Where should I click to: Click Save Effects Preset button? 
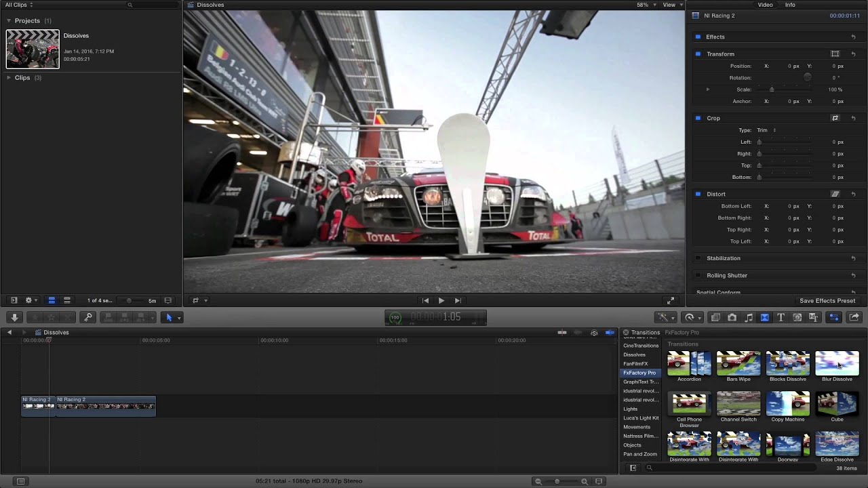(827, 301)
